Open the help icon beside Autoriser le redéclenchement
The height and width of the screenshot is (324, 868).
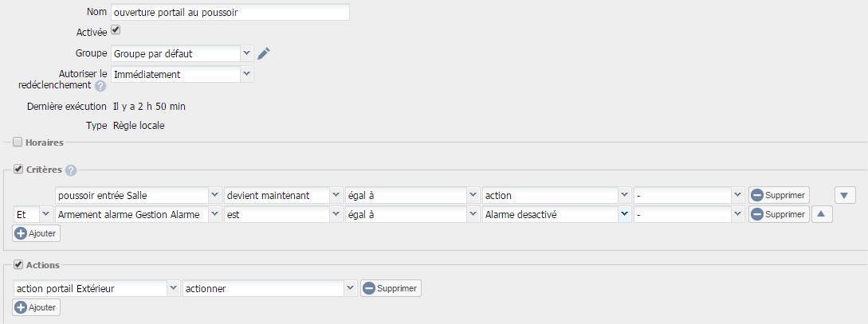pos(100,86)
